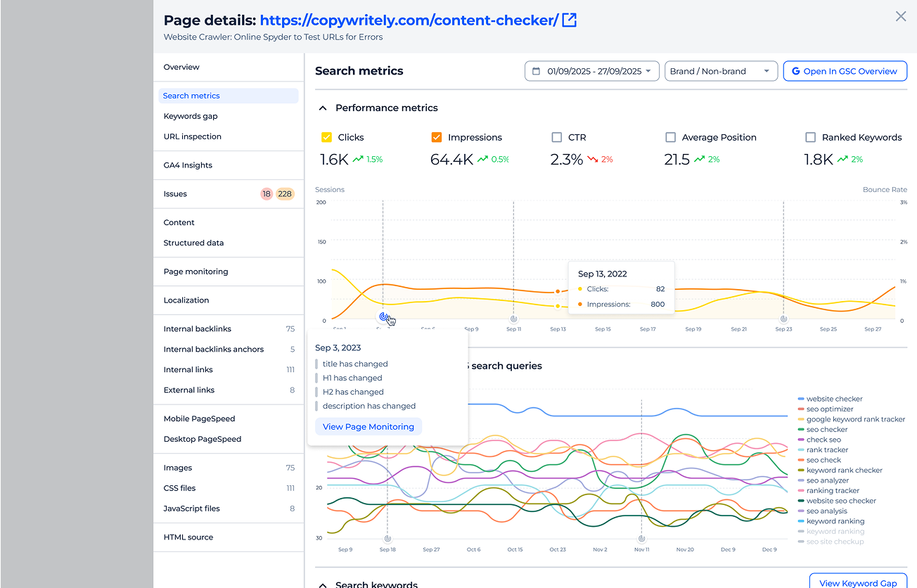
Task: Click the 1.6K clicks value
Action: coord(334,160)
